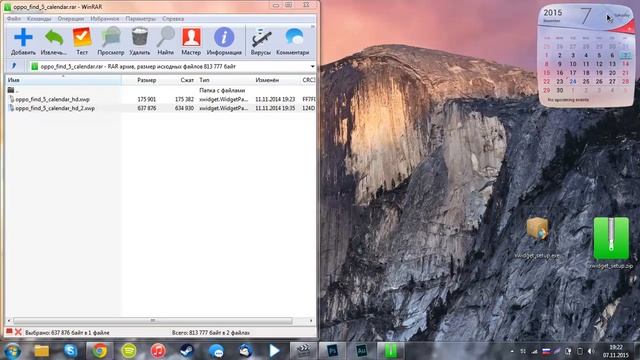The image size is (640, 360).
Task: Show archive Информация (Info)
Action: pyautogui.click(x=224, y=41)
